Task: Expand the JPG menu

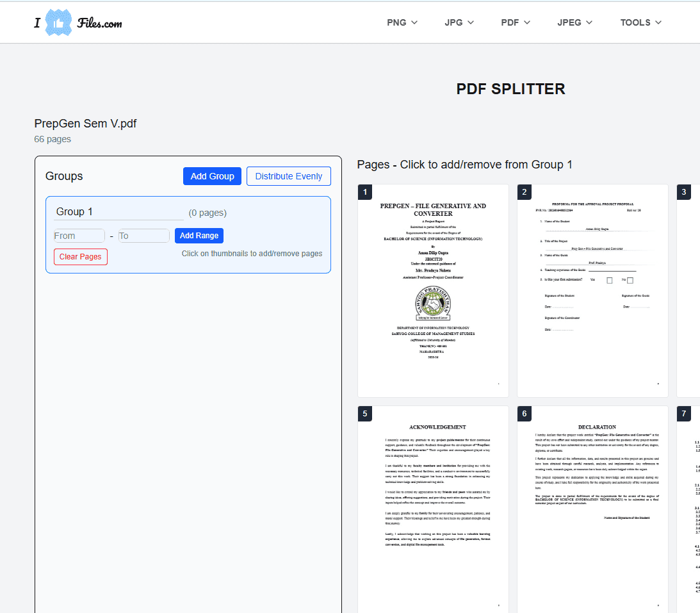Action: (x=459, y=22)
